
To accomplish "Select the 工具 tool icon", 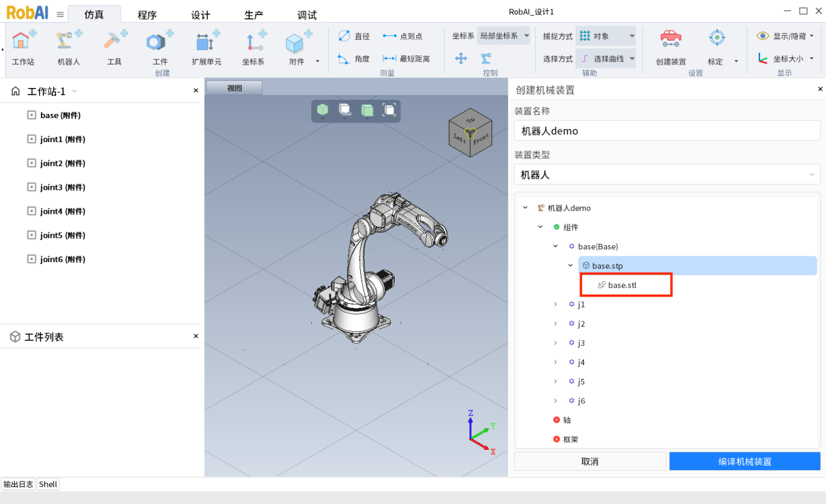I will 115,40.
